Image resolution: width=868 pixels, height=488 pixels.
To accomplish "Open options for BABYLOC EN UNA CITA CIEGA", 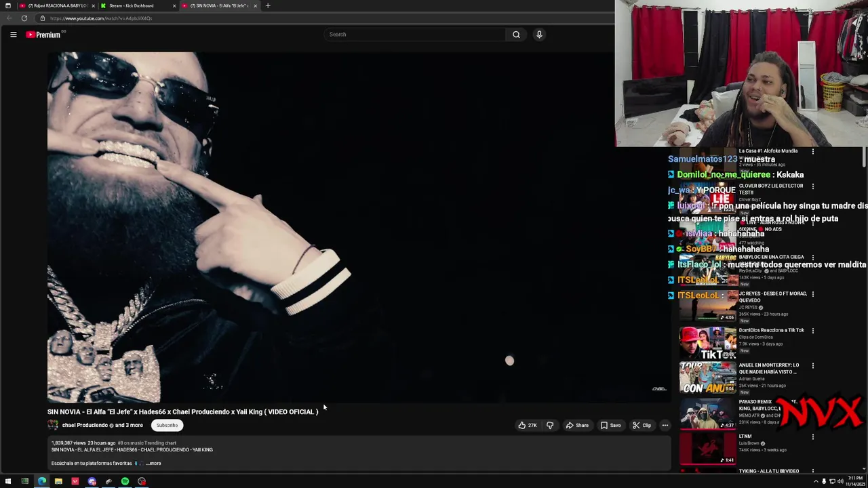I will pyautogui.click(x=813, y=258).
